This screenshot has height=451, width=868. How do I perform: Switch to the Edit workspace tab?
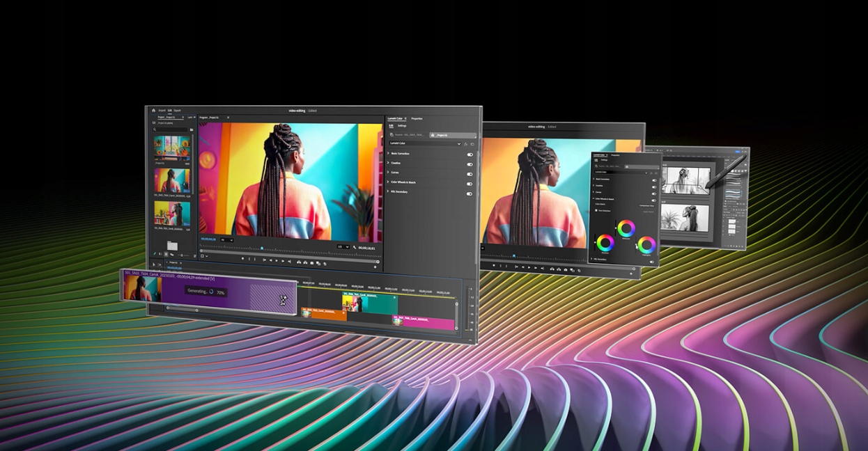tap(170, 110)
